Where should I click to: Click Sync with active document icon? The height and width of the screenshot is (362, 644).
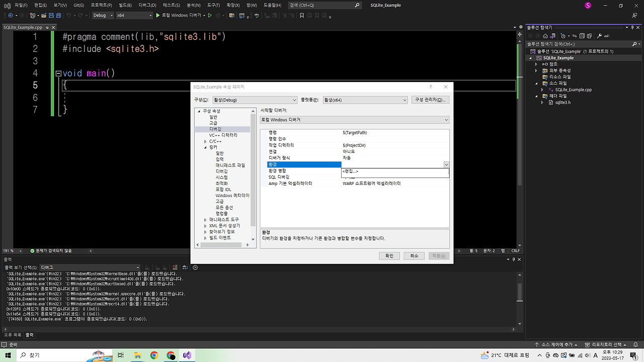[x=576, y=36]
